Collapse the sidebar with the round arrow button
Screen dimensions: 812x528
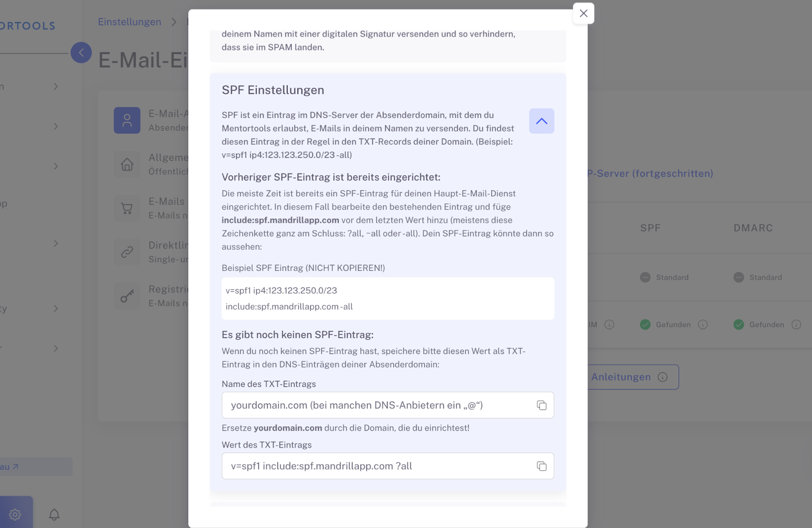point(81,53)
